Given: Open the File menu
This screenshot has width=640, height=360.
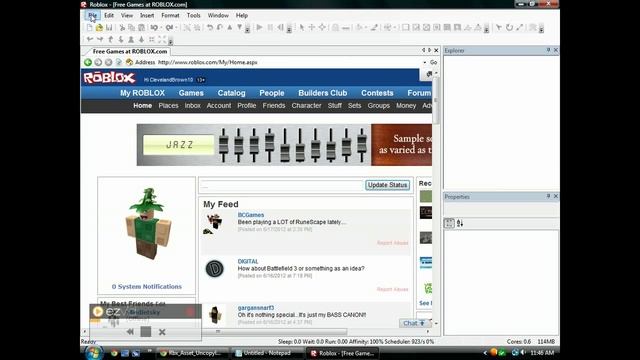Looking at the screenshot, I should (93, 16).
